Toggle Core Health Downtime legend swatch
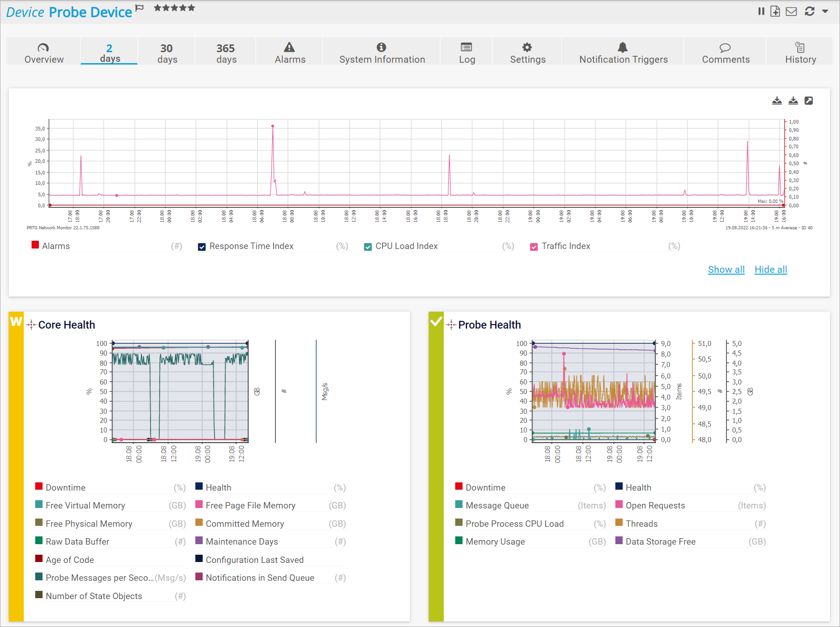This screenshot has height=627, width=840. tap(39, 486)
